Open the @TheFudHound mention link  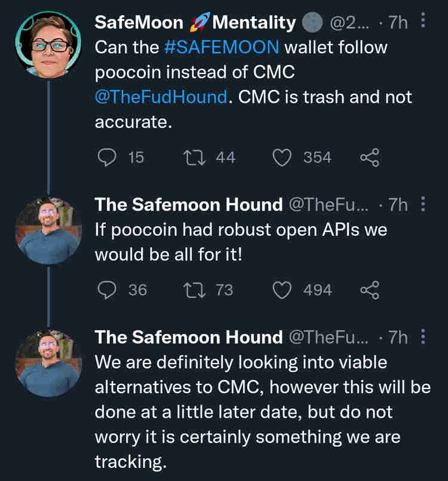click(x=161, y=97)
